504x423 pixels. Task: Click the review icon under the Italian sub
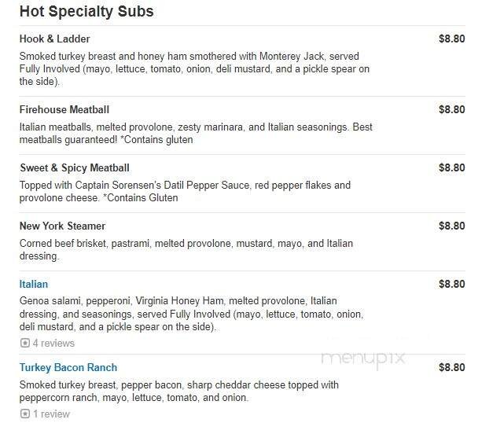tap(24, 343)
